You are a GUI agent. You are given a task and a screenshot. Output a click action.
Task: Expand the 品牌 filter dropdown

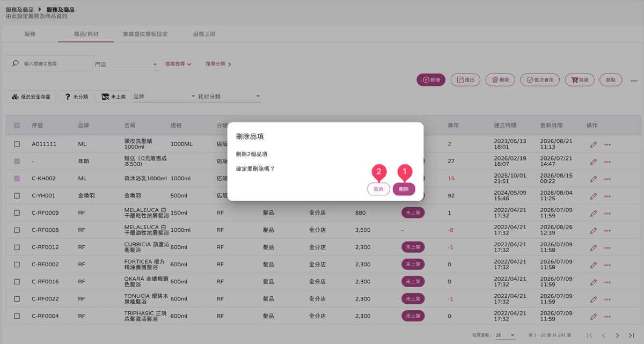(x=164, y=97)
